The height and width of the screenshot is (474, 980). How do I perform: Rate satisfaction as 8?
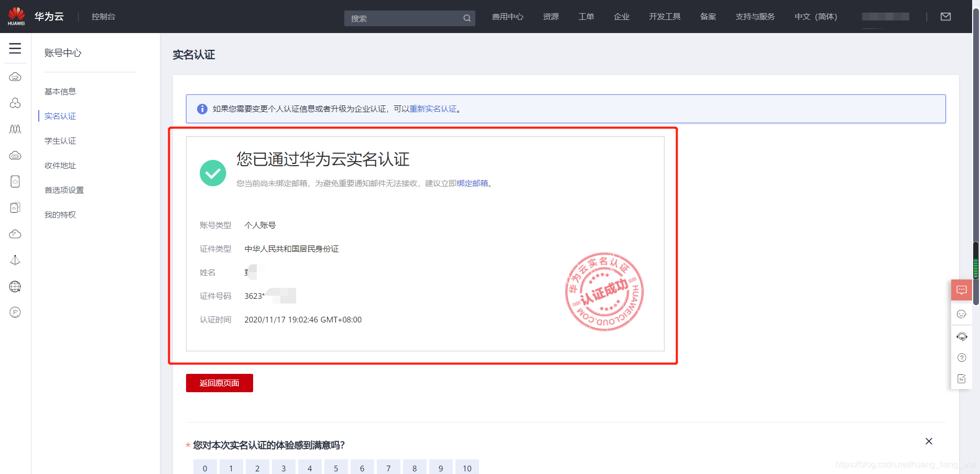click(x=415, y=468)
